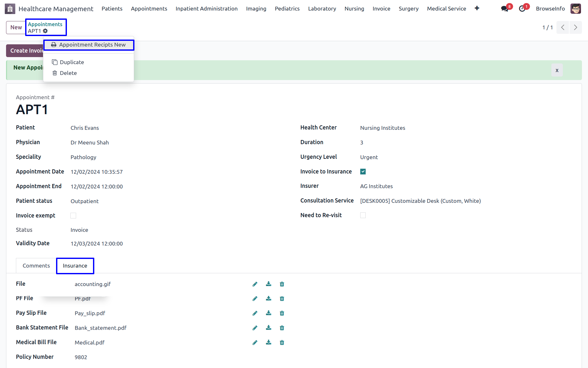The width and height of the screenshot is (588, 368).
Task: Edit the accounting.gif file with pencil icon
Action: [255, 284]
